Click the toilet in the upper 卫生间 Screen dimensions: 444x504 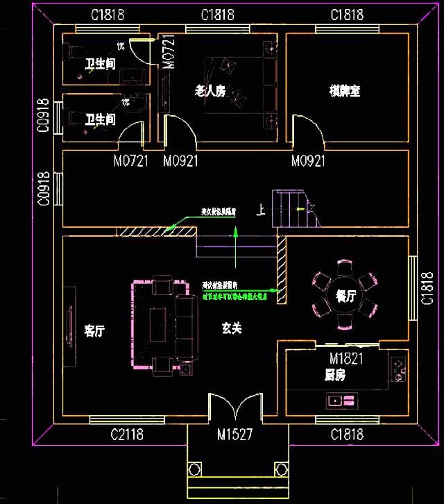(73, 53)
